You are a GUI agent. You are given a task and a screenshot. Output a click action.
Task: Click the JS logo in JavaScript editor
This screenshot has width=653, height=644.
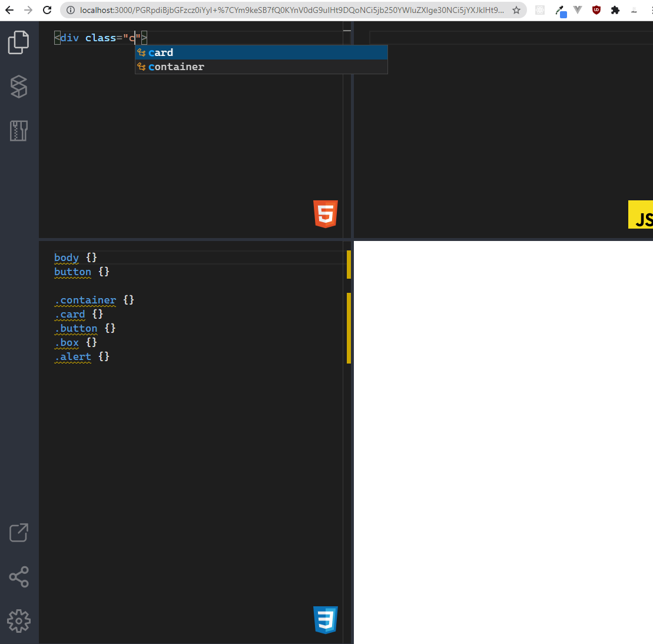tap(641, 214)
